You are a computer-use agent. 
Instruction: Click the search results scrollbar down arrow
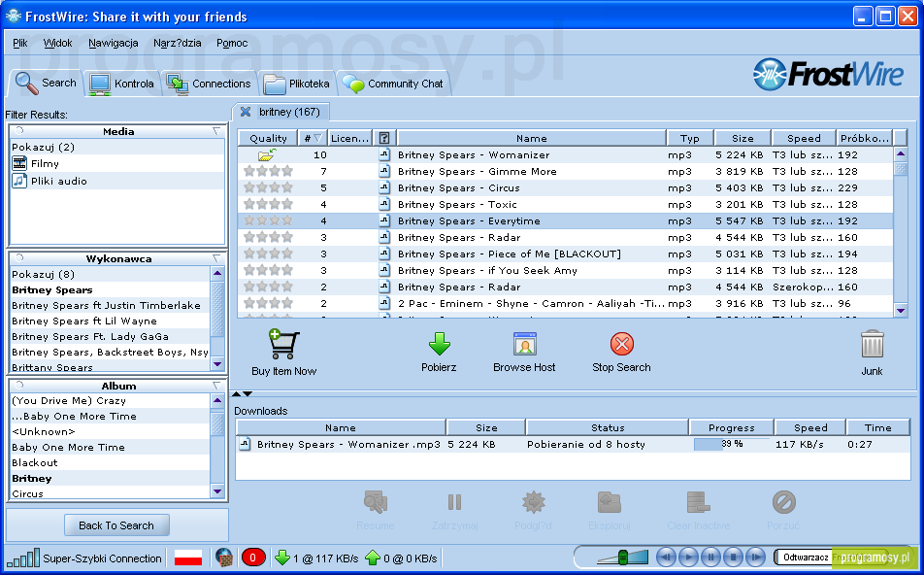point(901,310)
